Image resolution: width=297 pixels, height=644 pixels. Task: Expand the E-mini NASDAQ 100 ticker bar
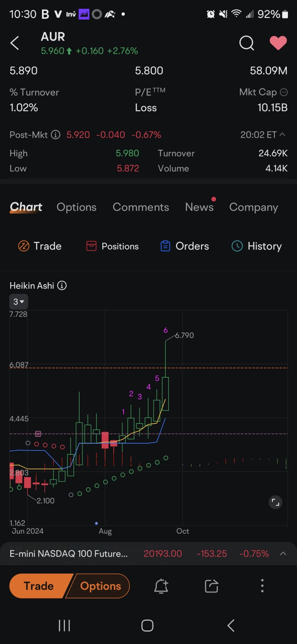283,553
